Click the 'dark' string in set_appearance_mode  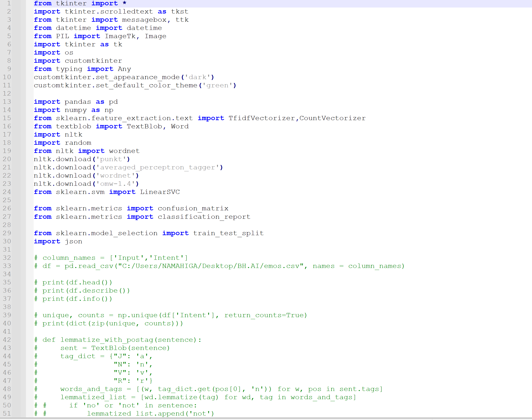(198, 77)
